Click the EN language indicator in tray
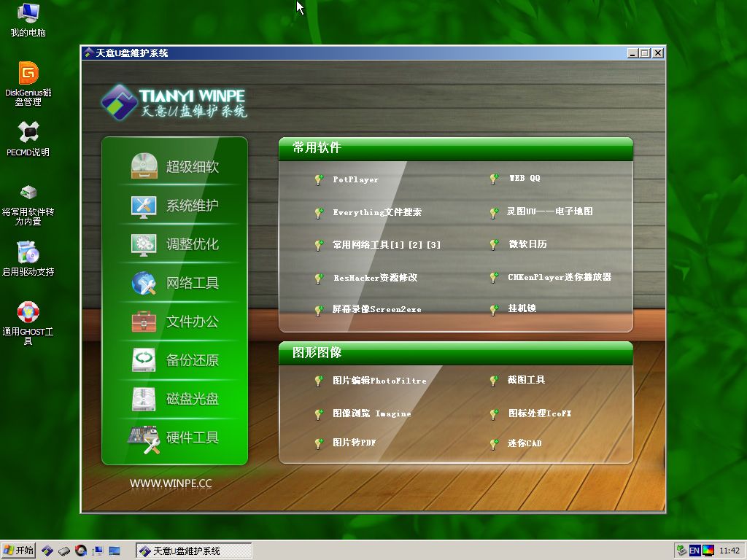This screenshot has width=747, height=560. [x=694, y=551]
